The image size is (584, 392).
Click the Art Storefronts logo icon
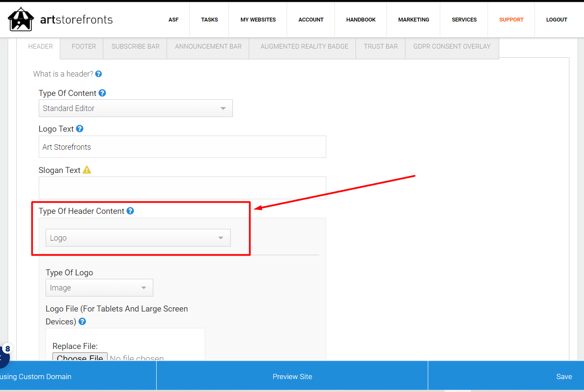pyautogui.click(x=21, y=19)
